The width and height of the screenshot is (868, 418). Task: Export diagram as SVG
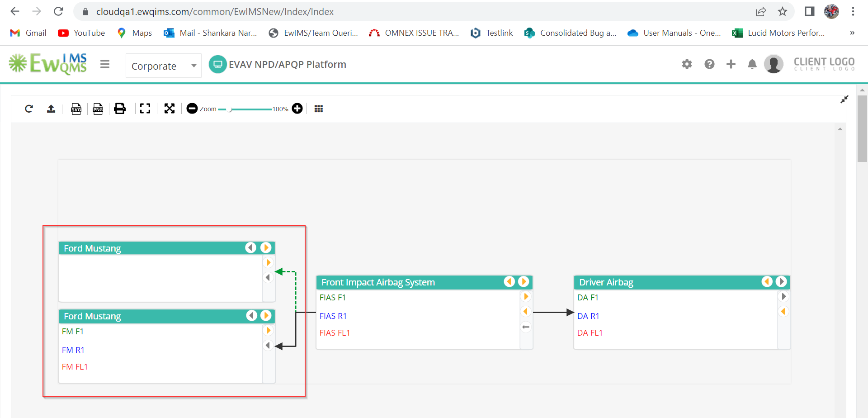(76, 109)
